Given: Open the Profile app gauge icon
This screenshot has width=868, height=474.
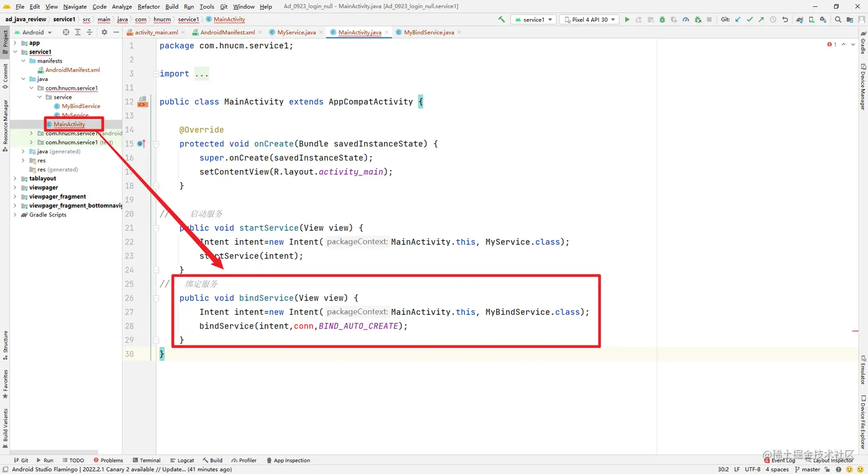Looking at the screenshot, I should 685,20.
